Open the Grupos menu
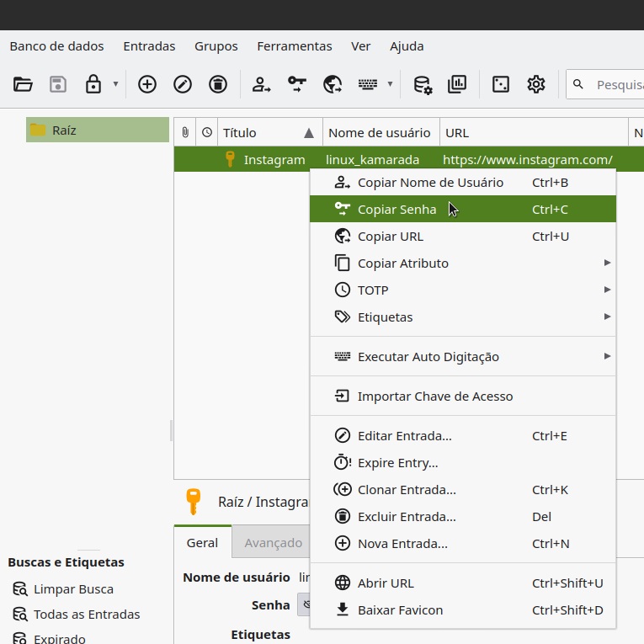This screenshot has height=644, width=644. click(216, 46)
